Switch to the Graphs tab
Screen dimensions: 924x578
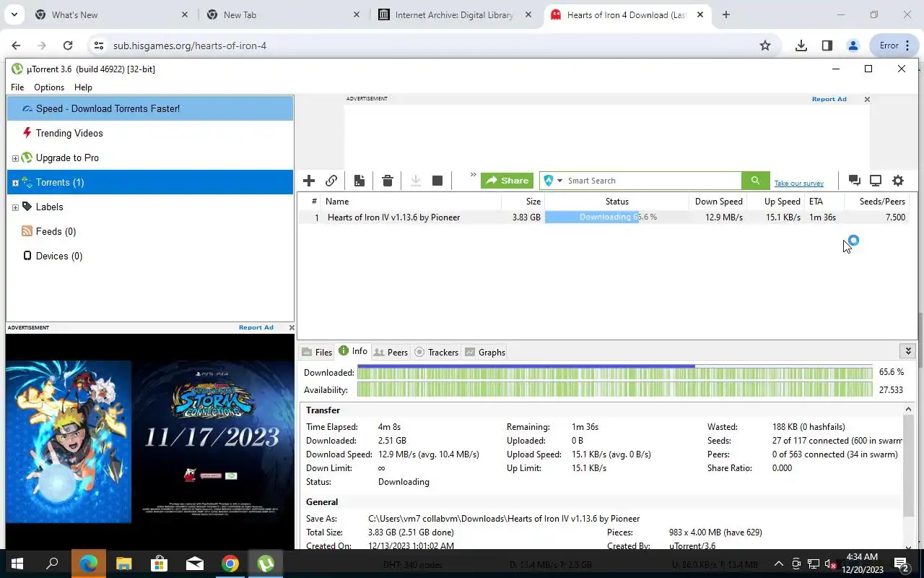485,352
